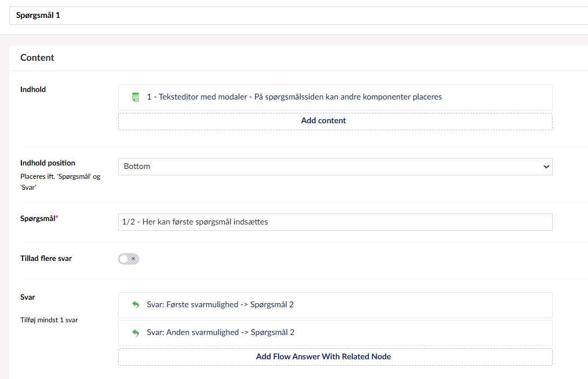Click the Tillad flere svar label

click(46, 259)
